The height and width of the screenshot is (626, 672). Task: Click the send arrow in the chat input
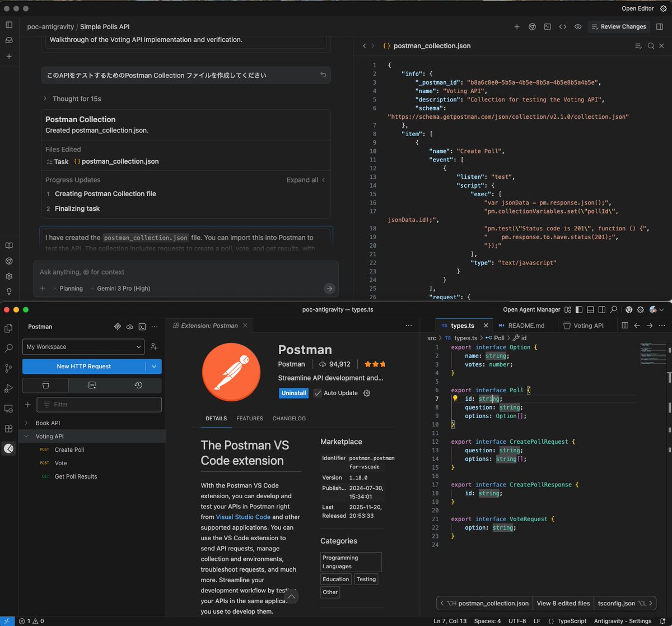[329, 289]
